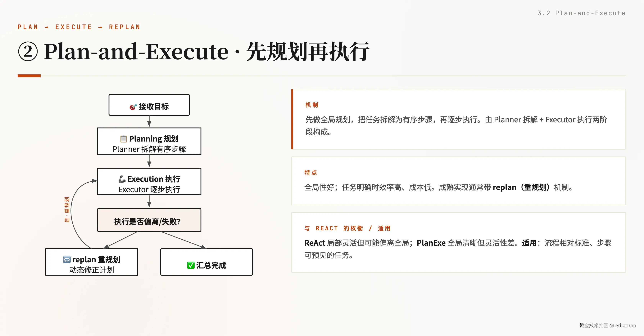Viewport: 644px width, 336px height.
Task: Click the 特点 card heading
Action: (311, 172)
